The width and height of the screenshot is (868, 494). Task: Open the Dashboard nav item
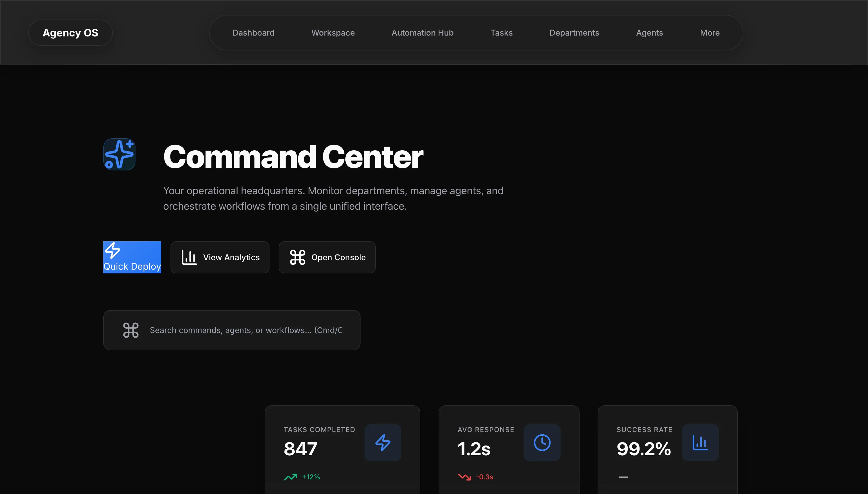(253, 33)
